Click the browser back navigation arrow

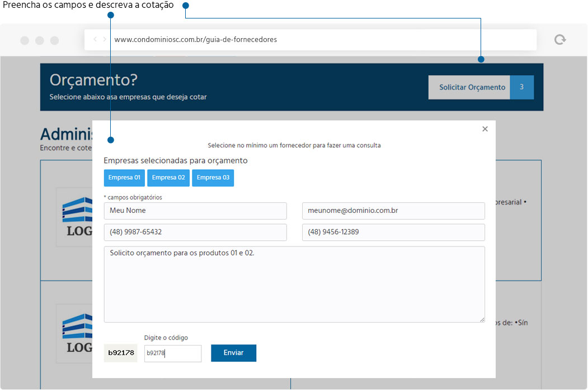pos(95,39)
